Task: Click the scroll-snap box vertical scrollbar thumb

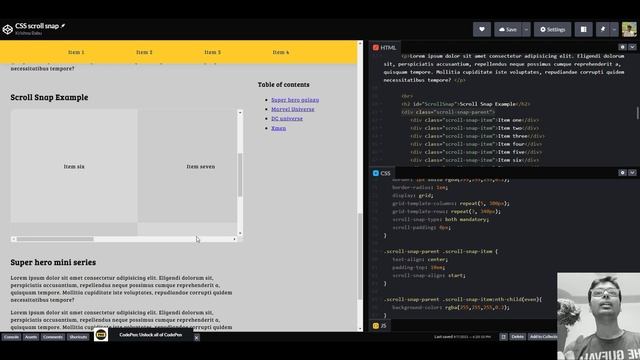Action: pyautogui.click(x=240, y=175)
